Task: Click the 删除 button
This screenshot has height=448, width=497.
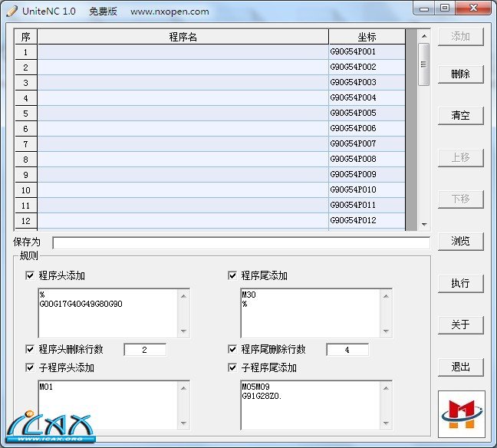Action: point(460,74)
